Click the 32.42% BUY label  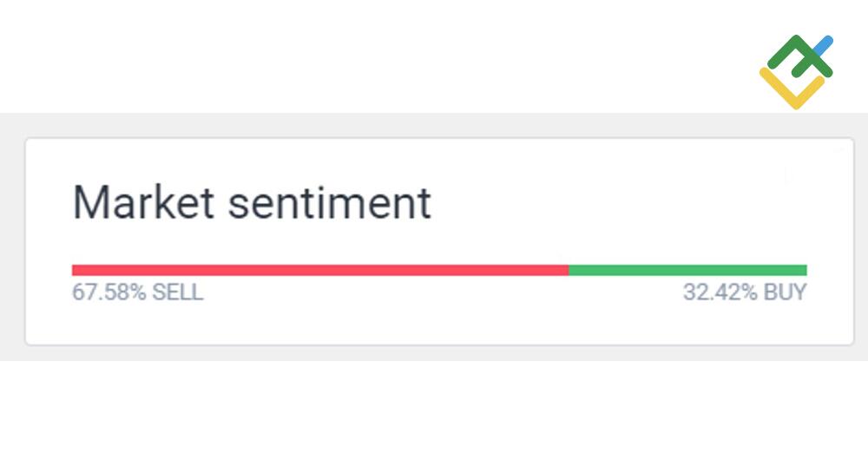[x=744, y=292]
